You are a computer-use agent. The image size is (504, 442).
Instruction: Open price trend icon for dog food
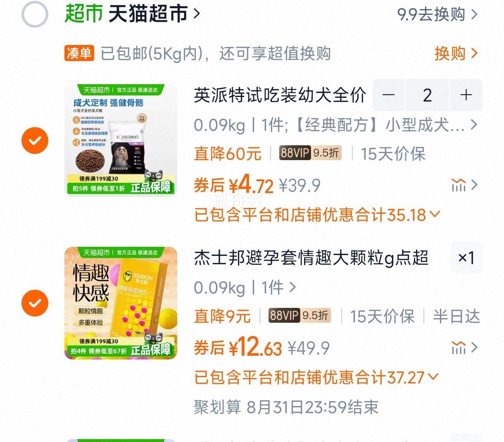point(464,185)
